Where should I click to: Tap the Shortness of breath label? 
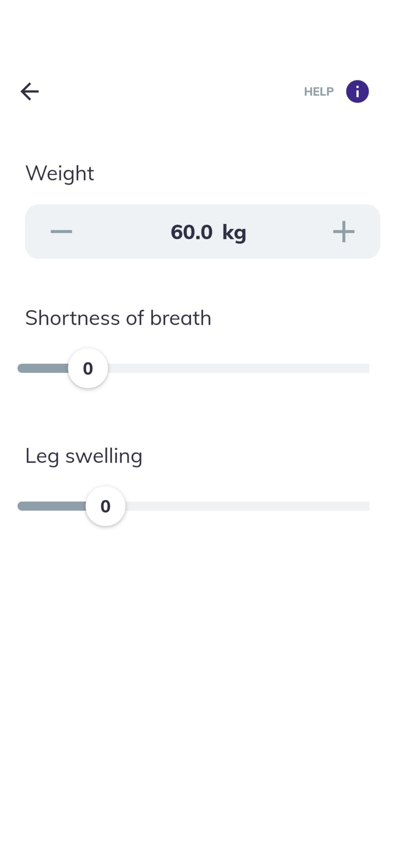pyautogui.click(x=118, y=318)
